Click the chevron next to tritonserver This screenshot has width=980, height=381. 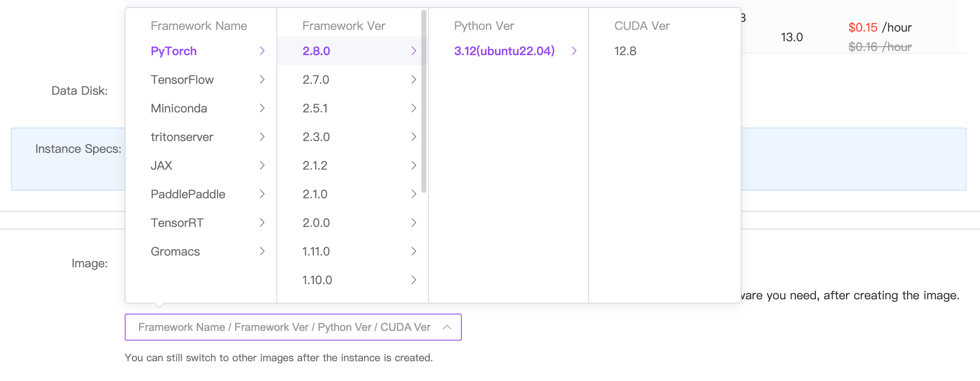coord(262,137)
